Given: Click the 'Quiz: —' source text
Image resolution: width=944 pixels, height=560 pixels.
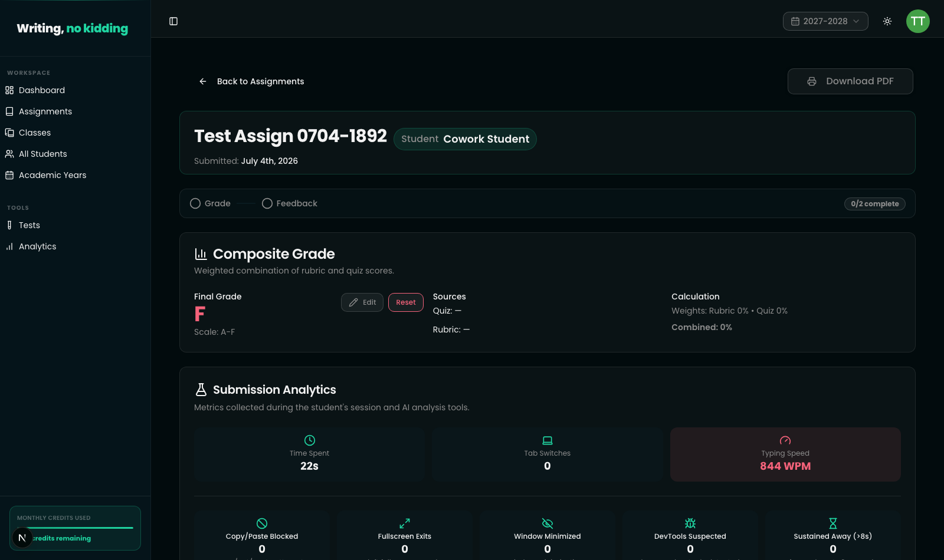Looking at the screenshot, I should 447,311.
